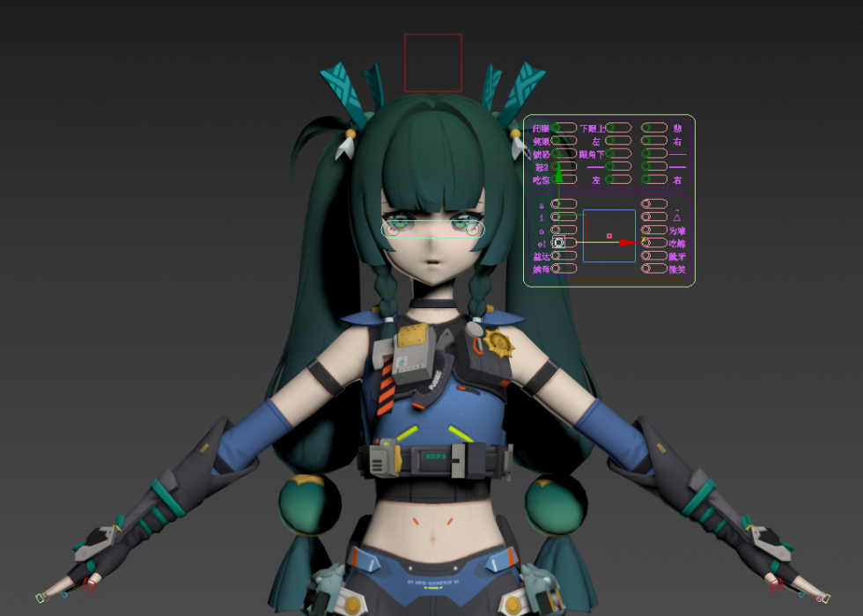863x616 pixels.
Task: Click the red X-axis arrow of move gizmo
Action: point(628,243)
